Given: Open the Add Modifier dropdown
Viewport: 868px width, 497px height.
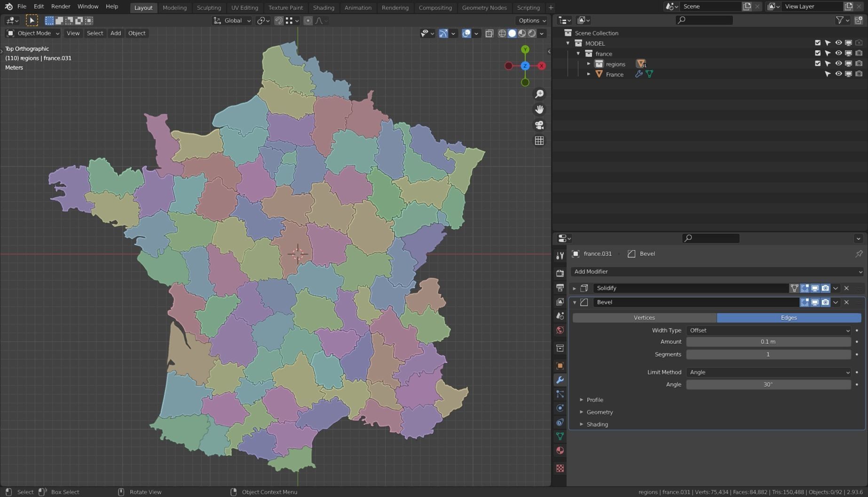Looking at the screenshot, I should pyautogui.click(x=717, y=272).
